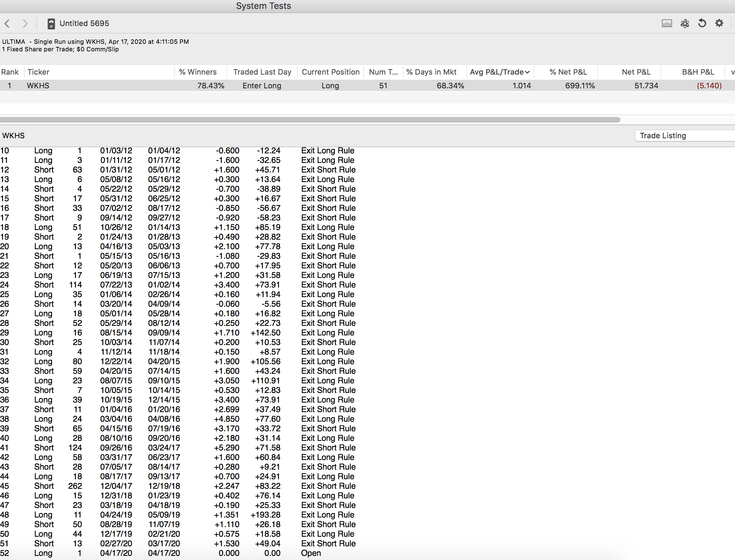
Task: Click the % Days in Mkt header
Action: point(431,72)
